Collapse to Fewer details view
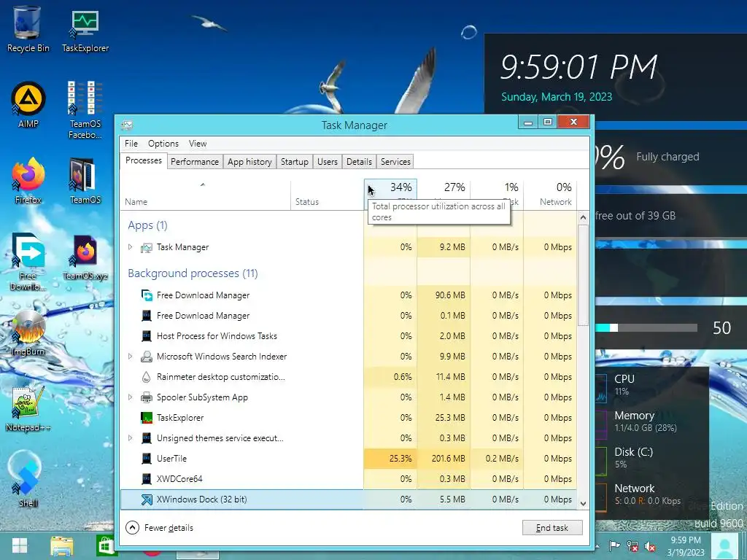This screenshot has height=560, width=747. [x=160, y=528]
